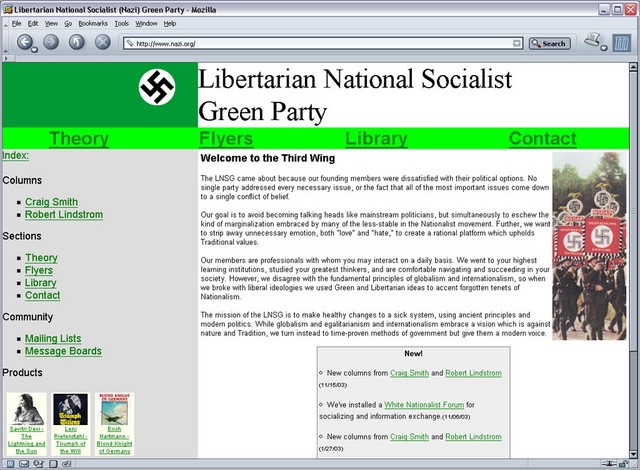Open the Edit menu
Screen dimensions: 640x470
33,24
